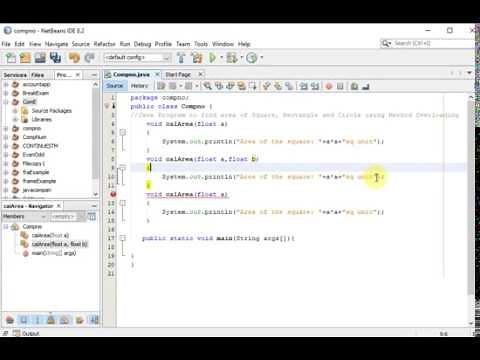Collapse the Compno class in Navigator
The height and width of the screenshot is (360, 480).
click(6, 227)
